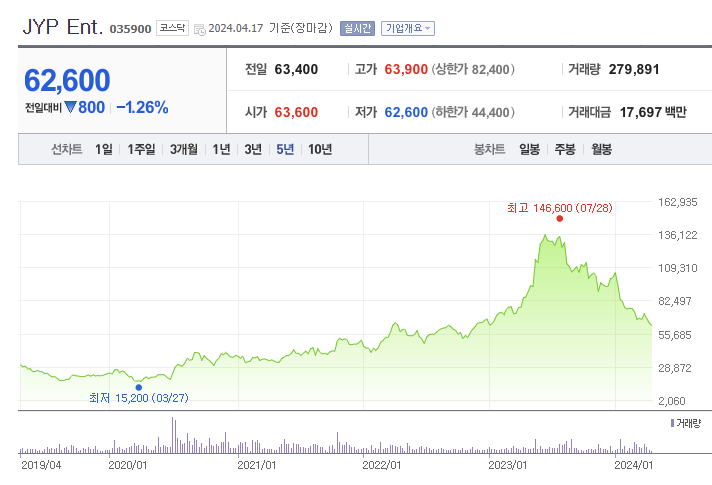Click the 선차트 label
The width and height of the screenshot is (712, 485).
point(67,149)
